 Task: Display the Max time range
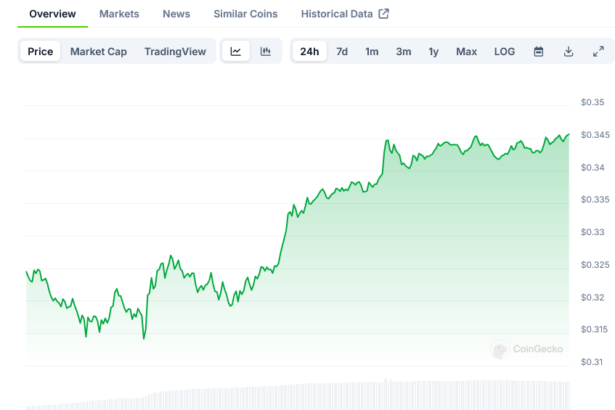[x=466, y=51]
